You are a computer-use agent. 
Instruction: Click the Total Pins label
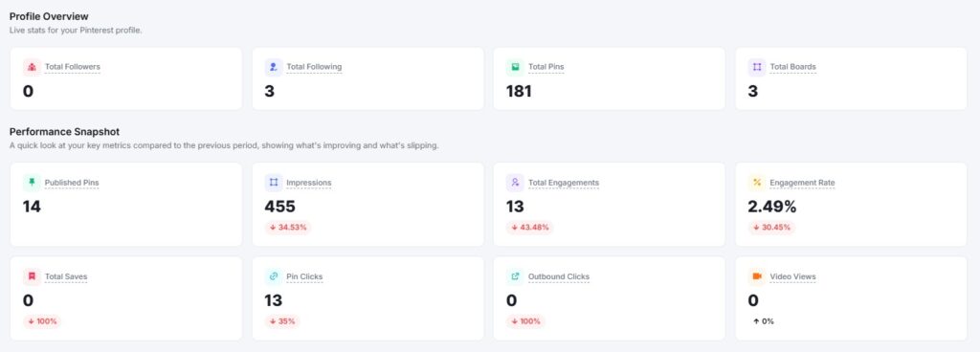tap(546, 67)
